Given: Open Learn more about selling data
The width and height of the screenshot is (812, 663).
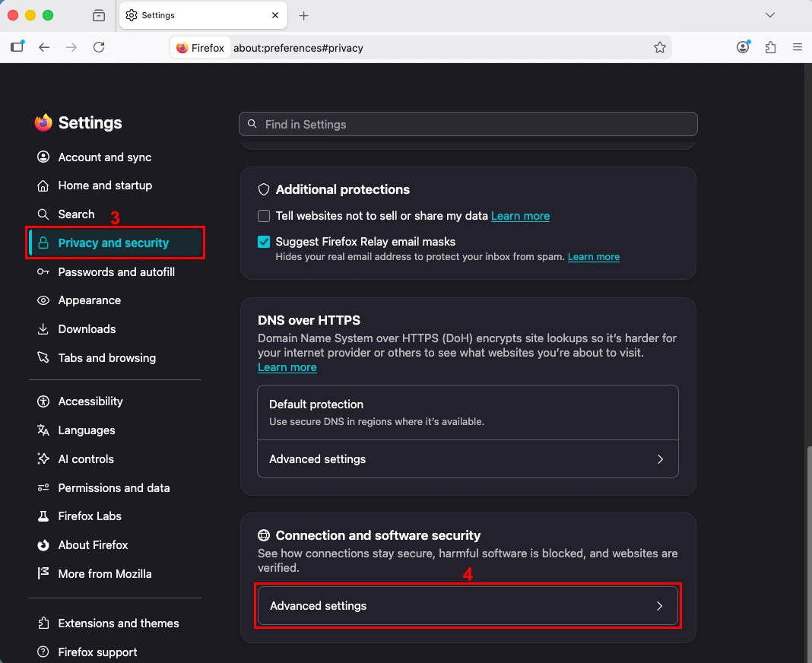Looking at the screenshot, I should pyautogui.click(x=521, y=216).
